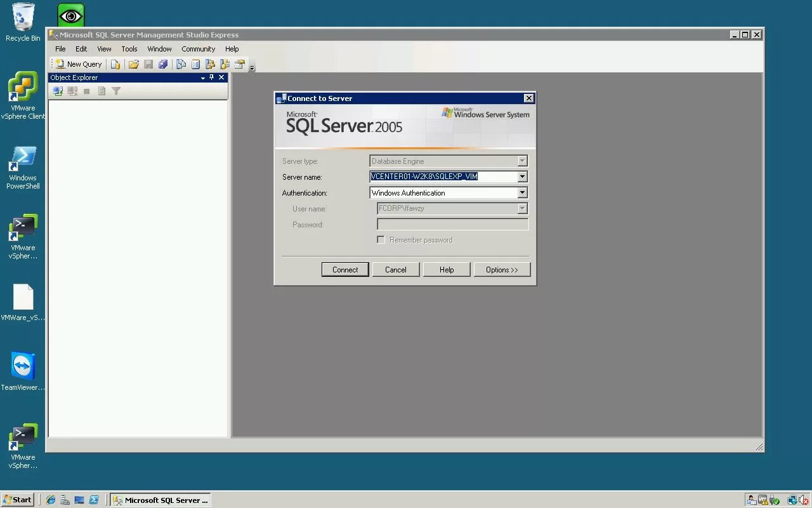Viewport: 812px width, 508px height.
Task: Expand the Authentication dropdown arrow
Action: pos(523,193)
